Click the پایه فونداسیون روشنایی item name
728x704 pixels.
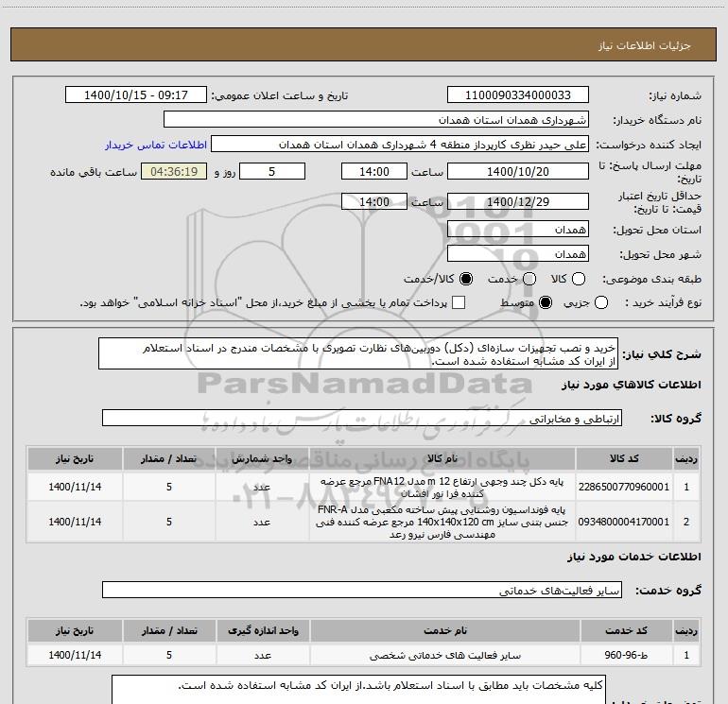[442, 522]
